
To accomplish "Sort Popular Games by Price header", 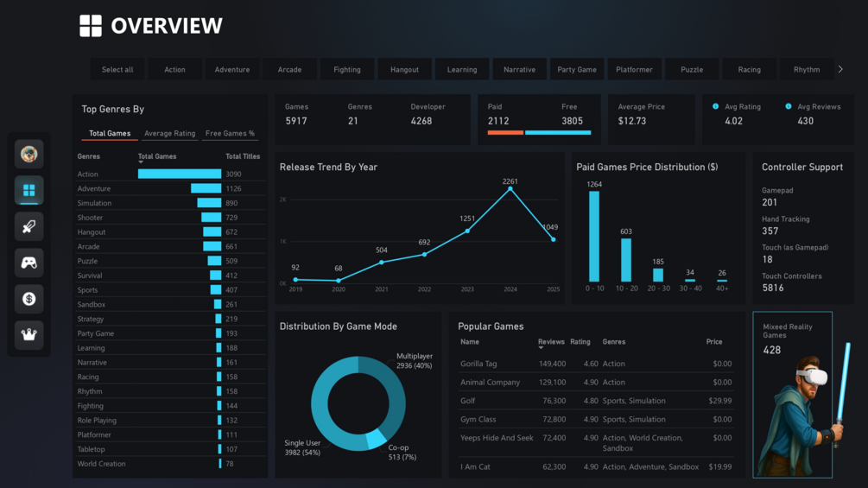I will (714, 342).
